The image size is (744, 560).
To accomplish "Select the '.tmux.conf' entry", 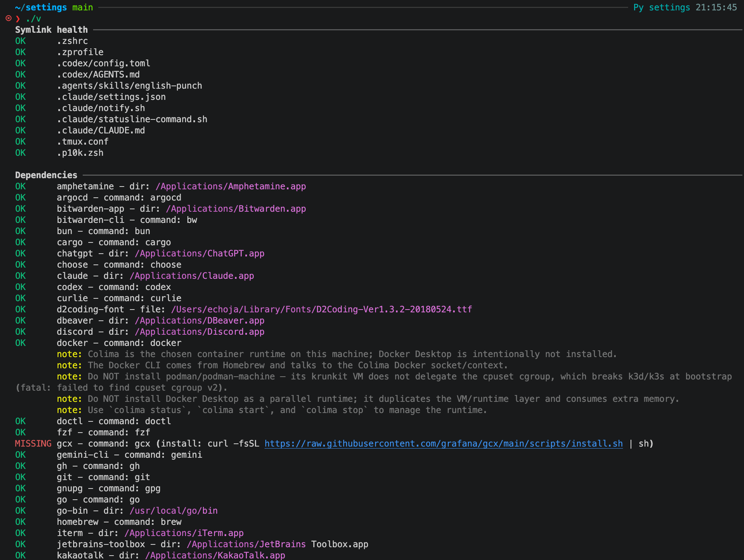I will 83,142.
